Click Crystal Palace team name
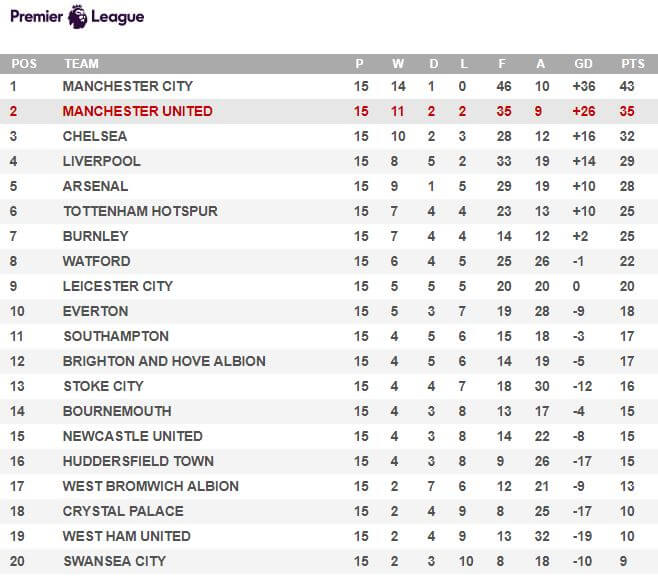The width and height of the screenshot is (658, 576). tap(123, 511)
